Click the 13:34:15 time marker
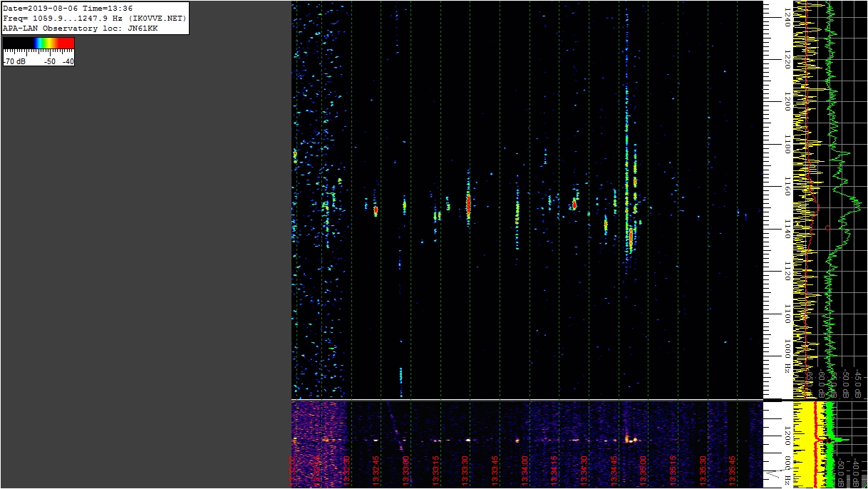This screenshot has height=489, width=868. click(555, 471)
